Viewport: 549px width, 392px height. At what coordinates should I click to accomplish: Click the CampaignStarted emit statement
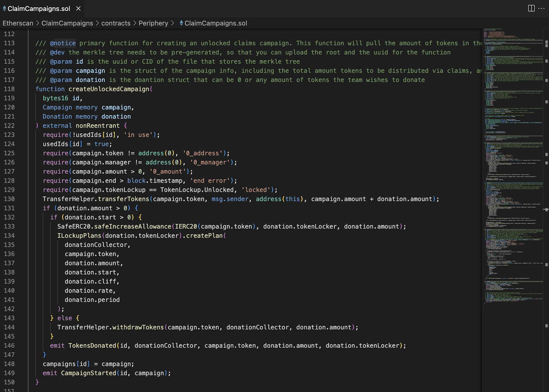[89, 373]
